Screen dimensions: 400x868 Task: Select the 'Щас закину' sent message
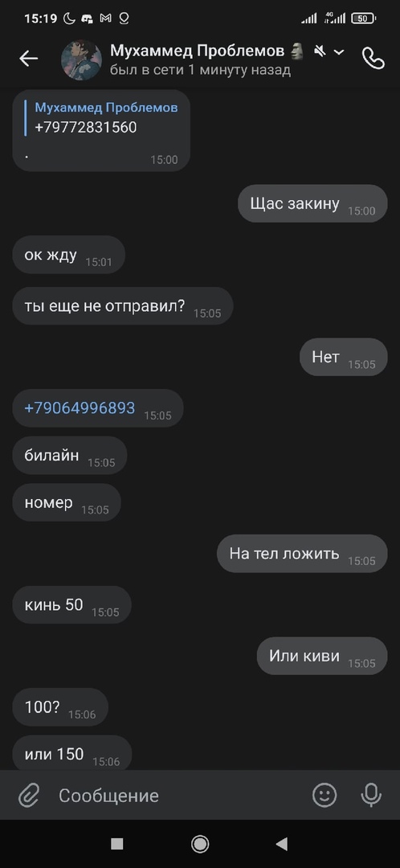pyautogui.click(x=312, y=203)
